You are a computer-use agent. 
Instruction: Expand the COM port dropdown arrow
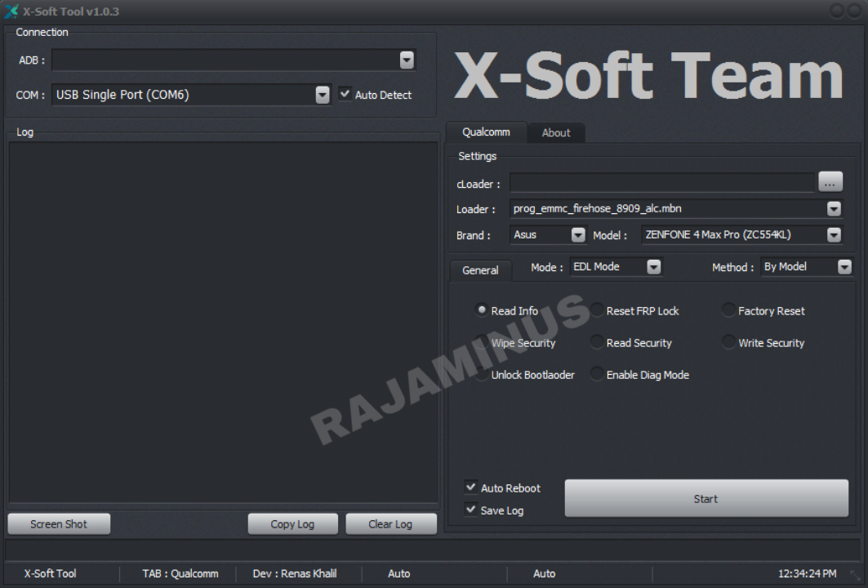point(323,95)
